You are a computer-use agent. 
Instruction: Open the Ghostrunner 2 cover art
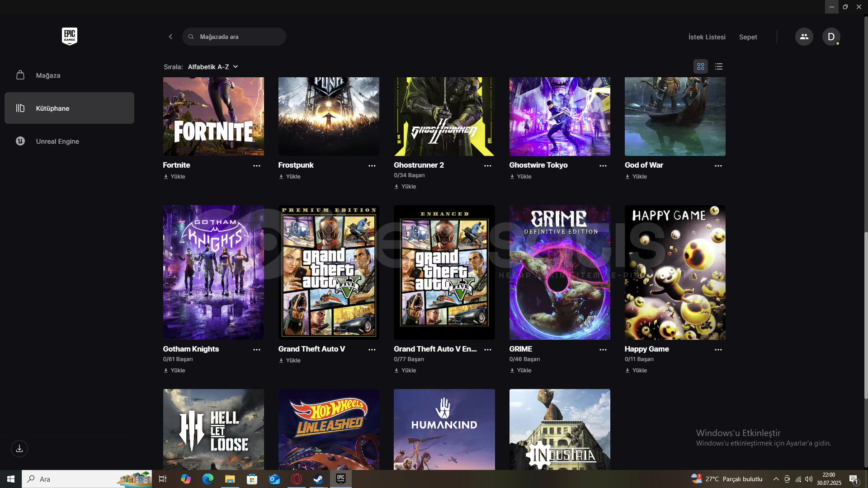[x=444, y=117]
